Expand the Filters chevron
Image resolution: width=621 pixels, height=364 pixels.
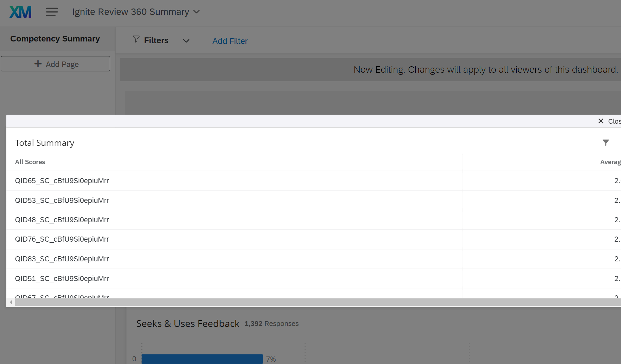(186, 41)
